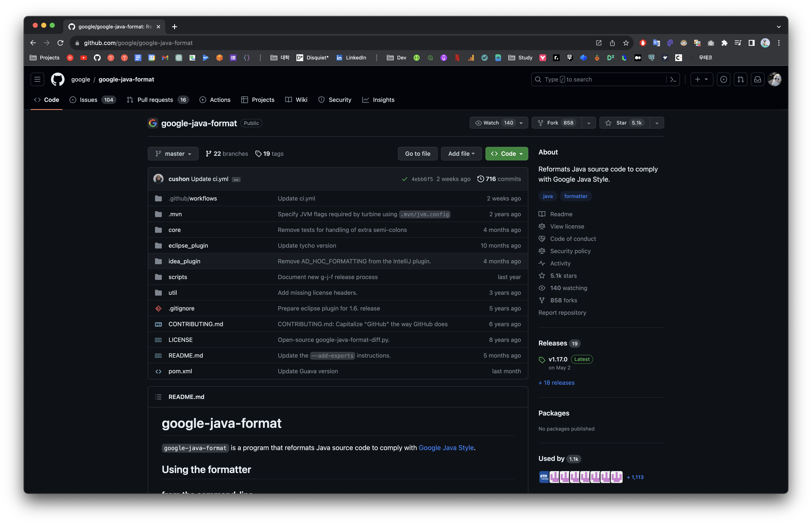The width and height of the screenshot is (812, 525).
Task: Click the search input field
Action: 600,79
